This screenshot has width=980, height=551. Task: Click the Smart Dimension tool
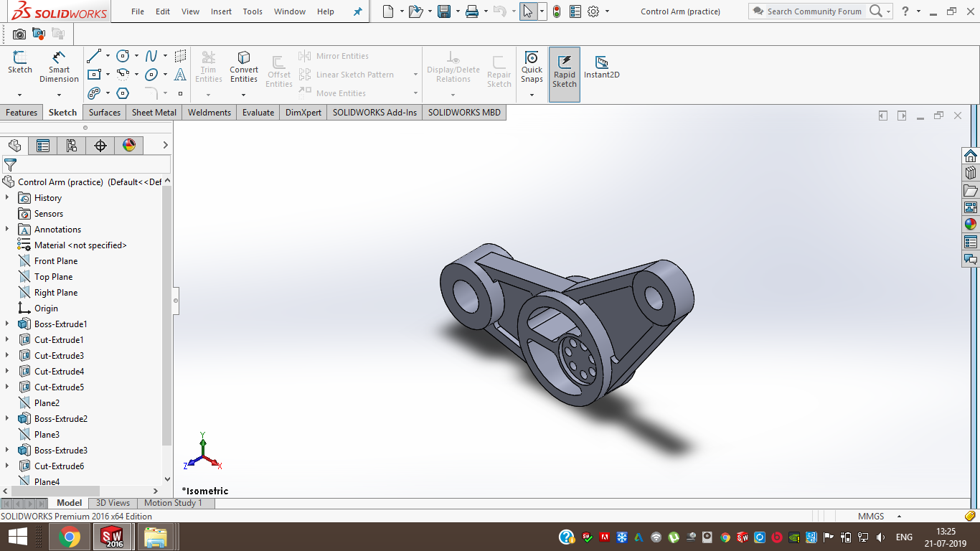point(59,66)
